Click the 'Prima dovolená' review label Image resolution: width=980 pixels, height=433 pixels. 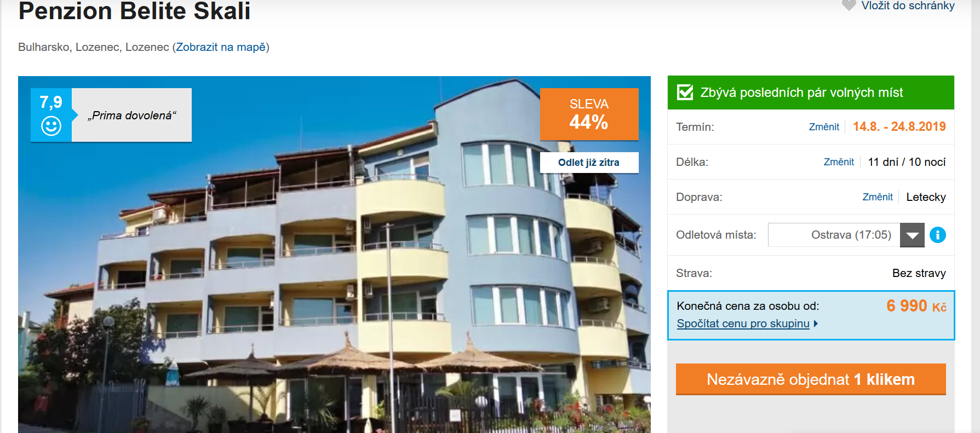point(131,116)
